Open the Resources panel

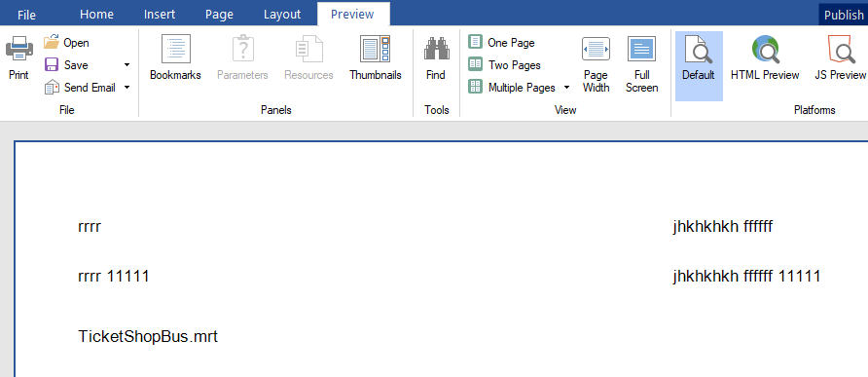point(308,57)
